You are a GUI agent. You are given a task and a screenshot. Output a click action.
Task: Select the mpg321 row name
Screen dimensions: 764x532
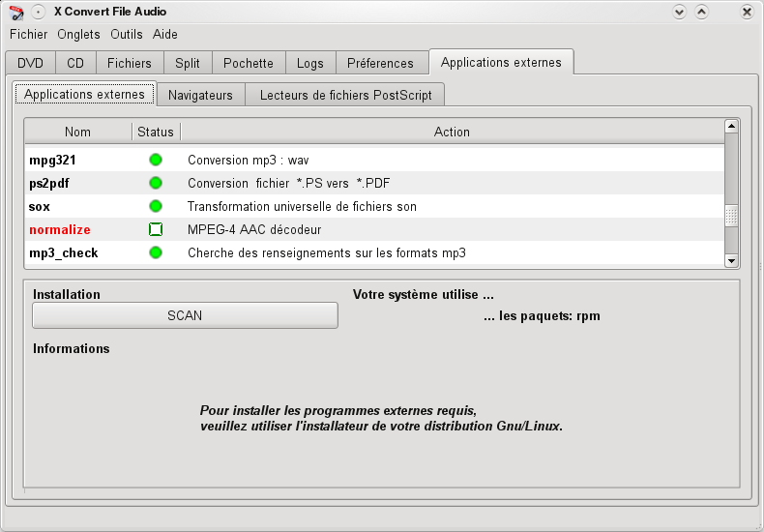click(52, 161)
